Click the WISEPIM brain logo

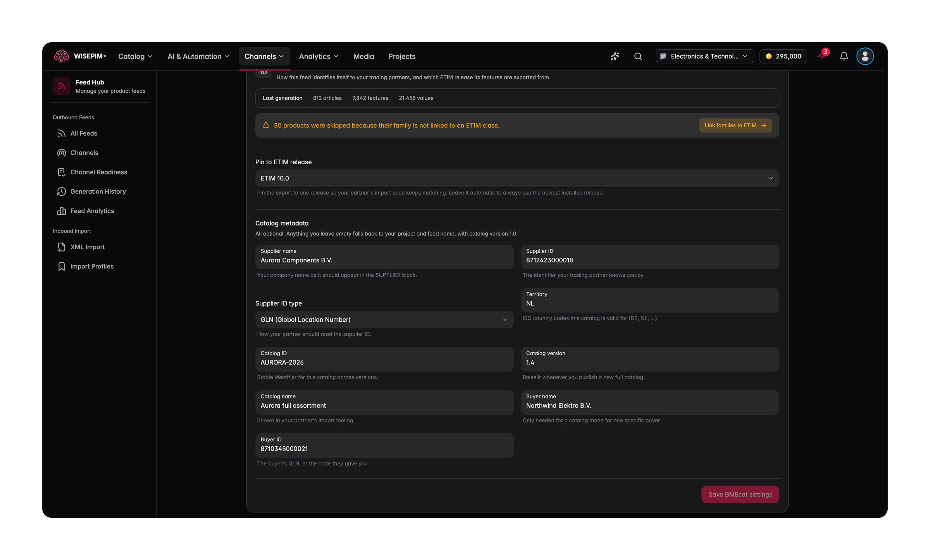tap(61, 56)
